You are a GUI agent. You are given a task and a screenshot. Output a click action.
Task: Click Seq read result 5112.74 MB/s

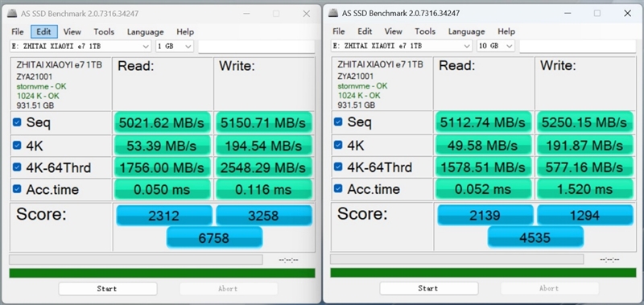tap(484, 122)
